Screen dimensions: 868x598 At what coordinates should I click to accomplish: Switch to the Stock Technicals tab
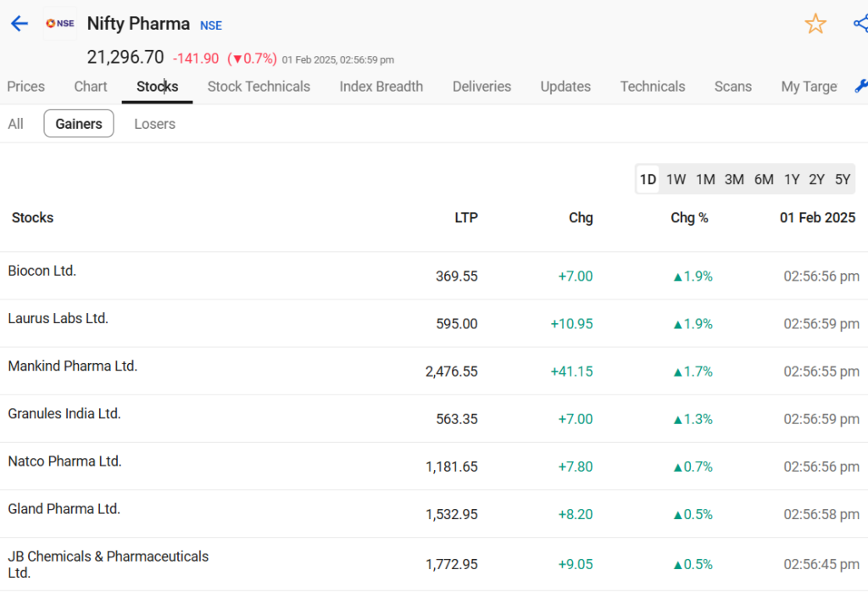click(x=259, y=87)
